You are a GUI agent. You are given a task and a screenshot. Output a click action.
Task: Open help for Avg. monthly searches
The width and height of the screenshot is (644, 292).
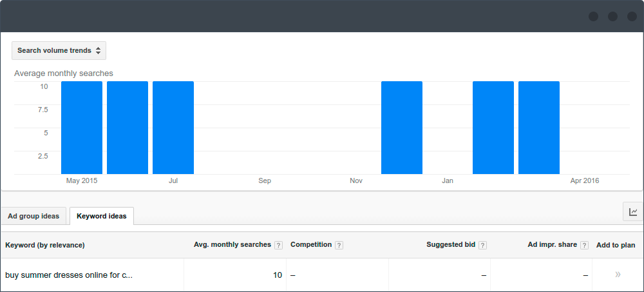pyautogui.click(x=278, y=245)
